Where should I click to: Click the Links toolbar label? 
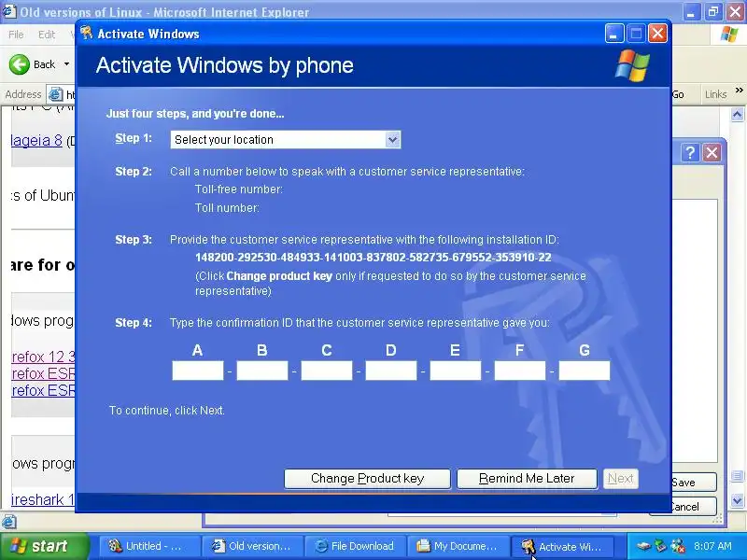point(715,94)
